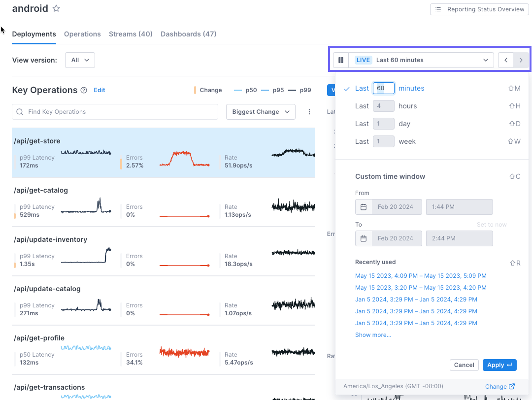Click the /api/get-store errors sparkline chart
This screenshot has height=400, width=532.
coord(185,159)
